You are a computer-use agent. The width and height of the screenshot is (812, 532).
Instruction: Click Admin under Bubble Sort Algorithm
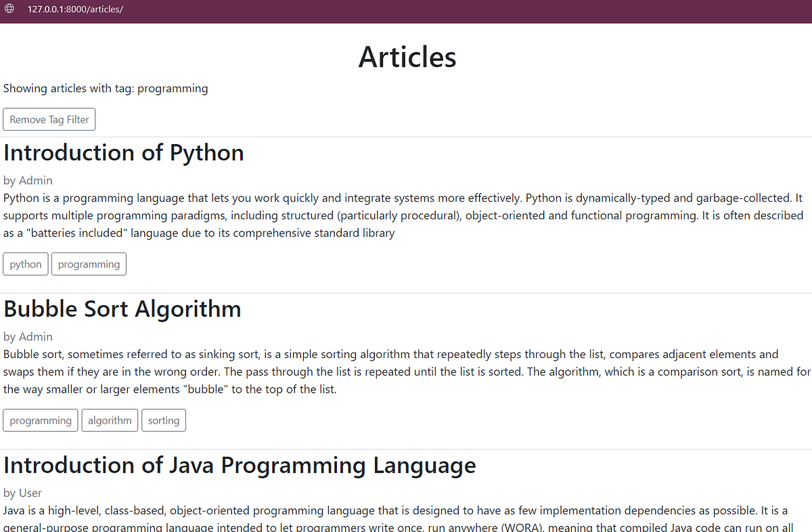35,336
